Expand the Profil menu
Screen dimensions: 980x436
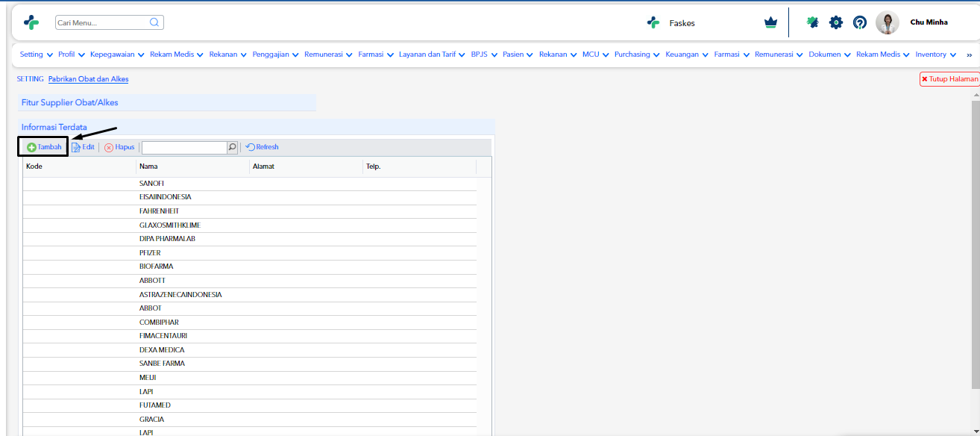coord(72,54)
